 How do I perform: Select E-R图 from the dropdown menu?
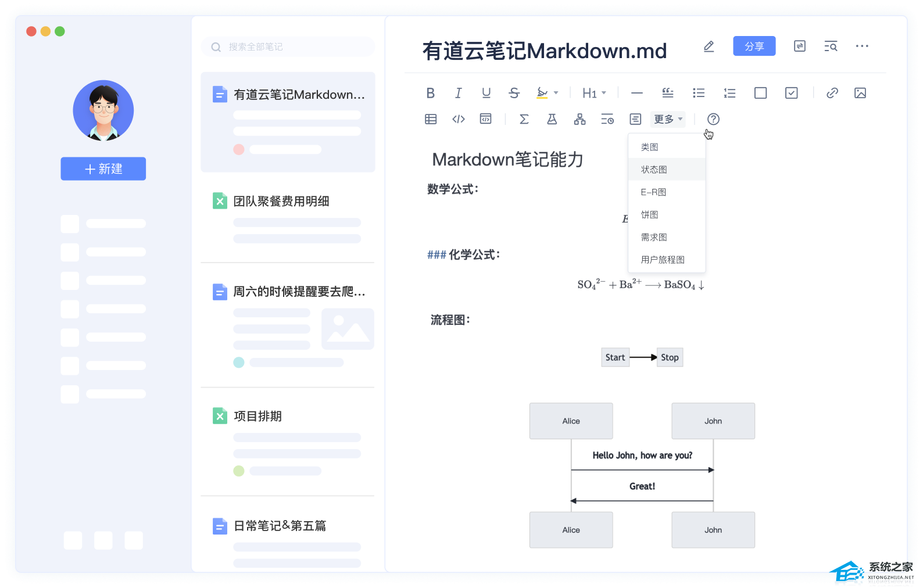(x=667, y=192)
